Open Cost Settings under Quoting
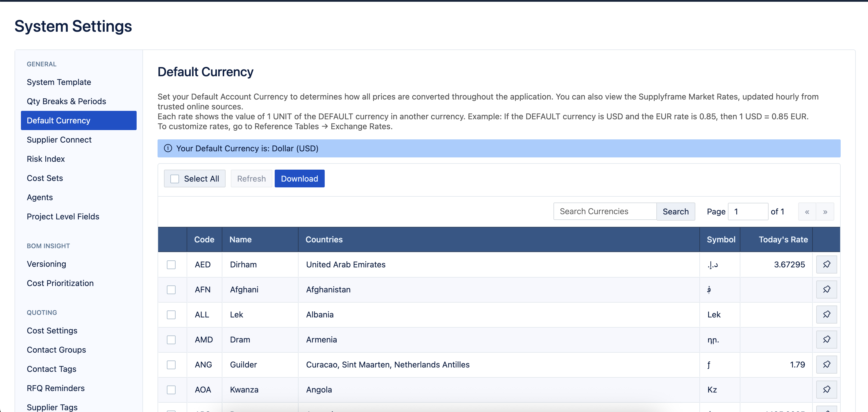The height and width of the screenshot is (412, 868). [78, 331]
